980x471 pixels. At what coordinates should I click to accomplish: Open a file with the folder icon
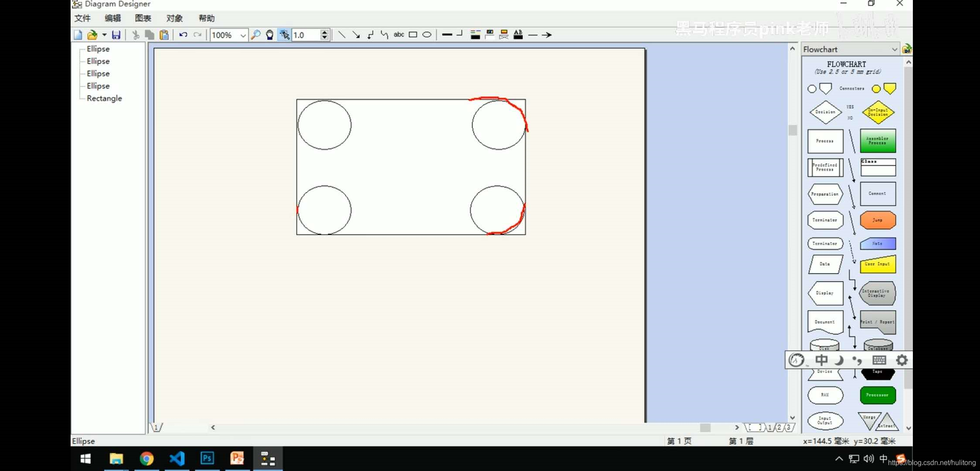click(x=92, y=35)
